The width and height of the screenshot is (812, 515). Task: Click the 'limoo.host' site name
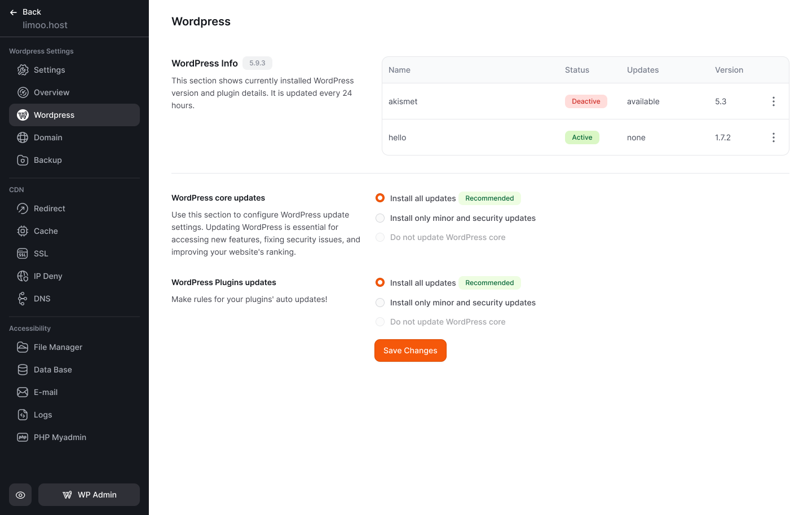click(45, 25)
